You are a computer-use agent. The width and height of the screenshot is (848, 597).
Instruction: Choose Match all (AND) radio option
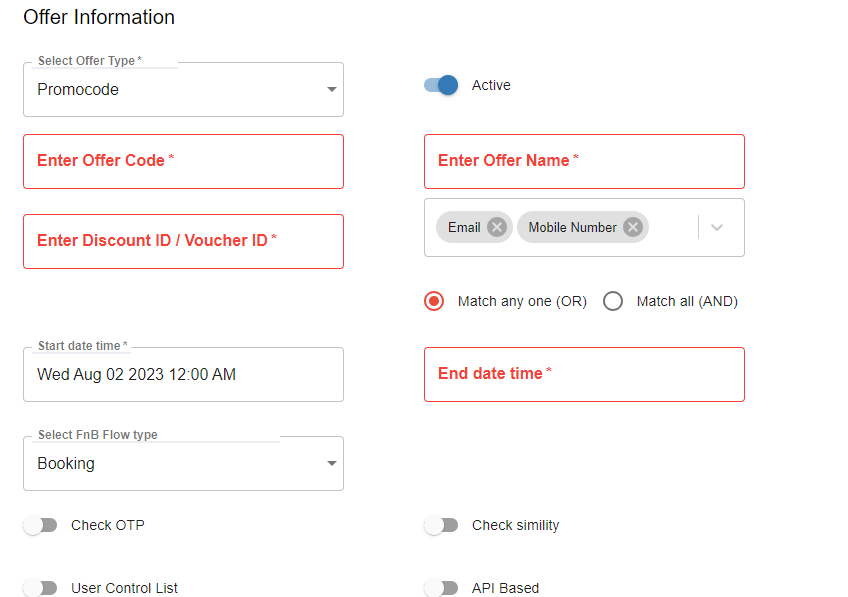tap(613, 301)
